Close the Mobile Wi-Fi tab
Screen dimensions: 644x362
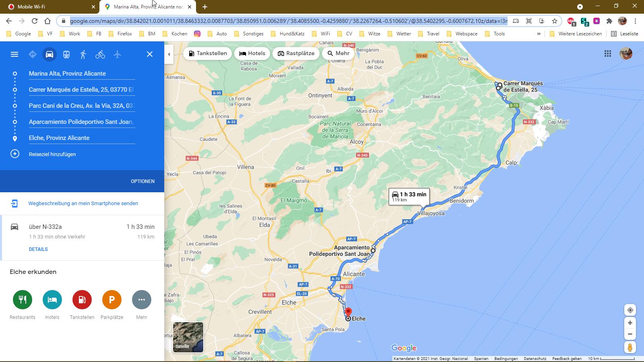coord(93,7)
